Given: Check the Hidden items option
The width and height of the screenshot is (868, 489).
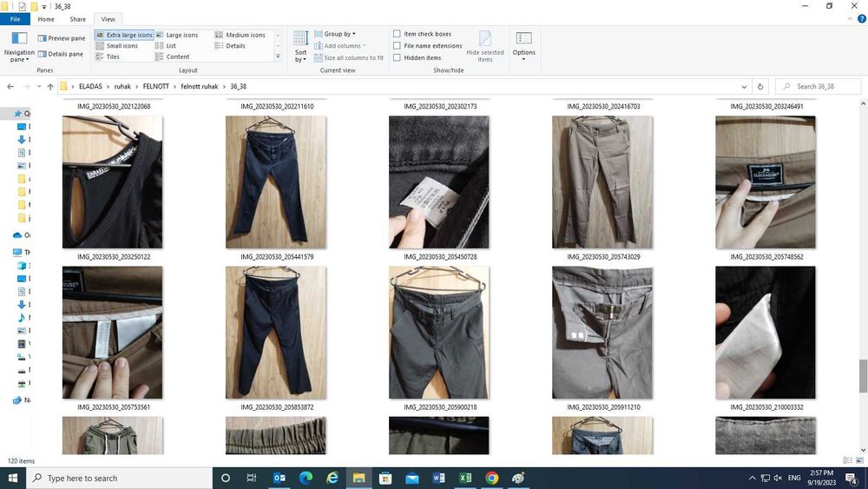Looking at the screenshot, I should (397, 58).
